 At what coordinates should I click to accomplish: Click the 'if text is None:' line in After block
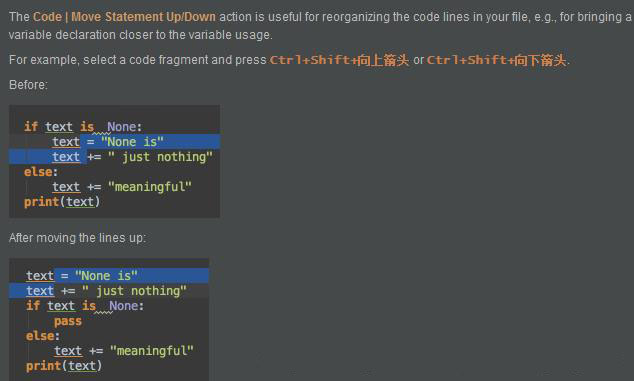85,306
